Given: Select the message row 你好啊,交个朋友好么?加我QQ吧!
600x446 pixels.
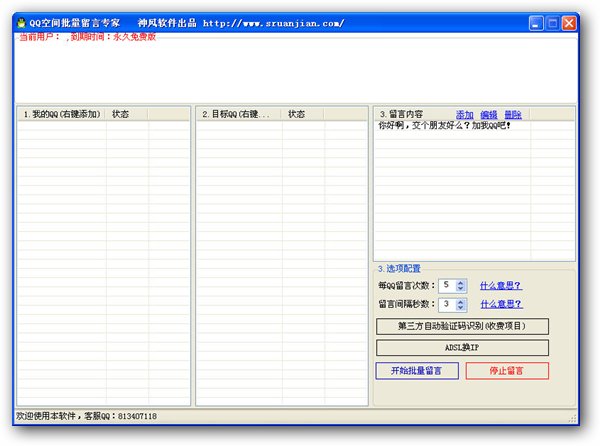Looking at the screenshot, I should tap(444, 125).
